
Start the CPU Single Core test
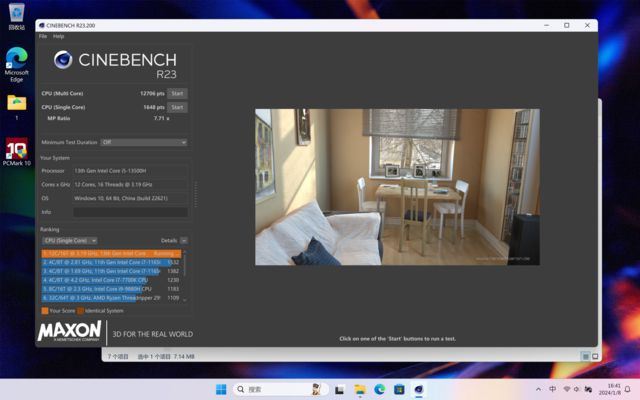(x=177, y=107)
